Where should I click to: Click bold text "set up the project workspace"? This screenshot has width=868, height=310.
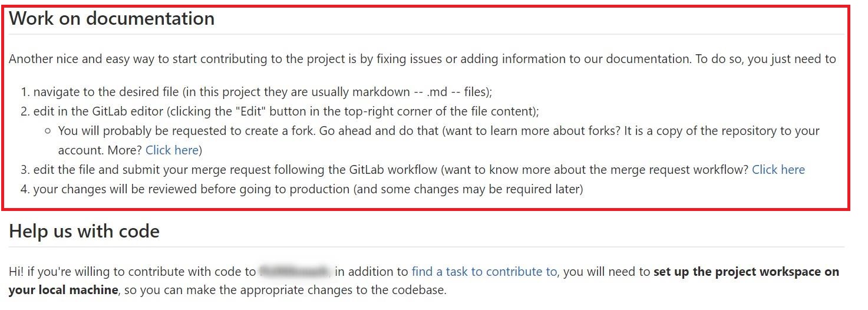point(745,272)
